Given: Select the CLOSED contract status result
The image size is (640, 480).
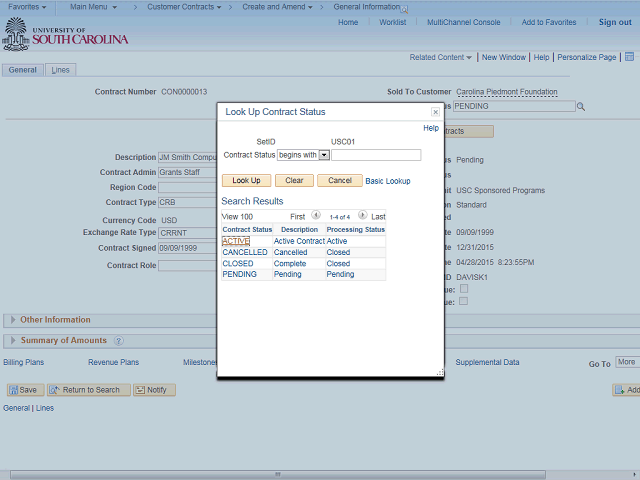Looking at the screenshot, I should pos(238,264).
